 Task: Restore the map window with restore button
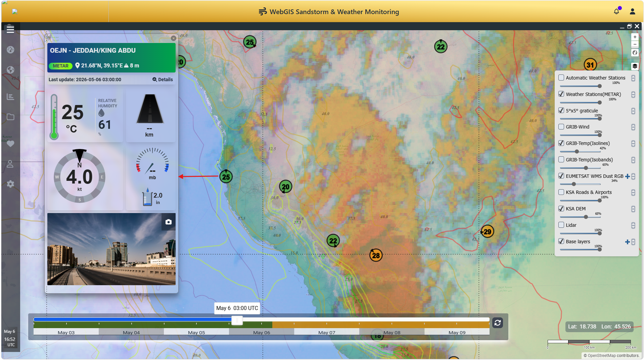click(630, 26)
